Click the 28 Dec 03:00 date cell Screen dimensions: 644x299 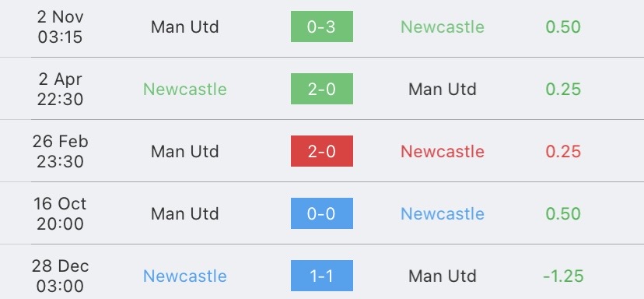coord(61,276)
